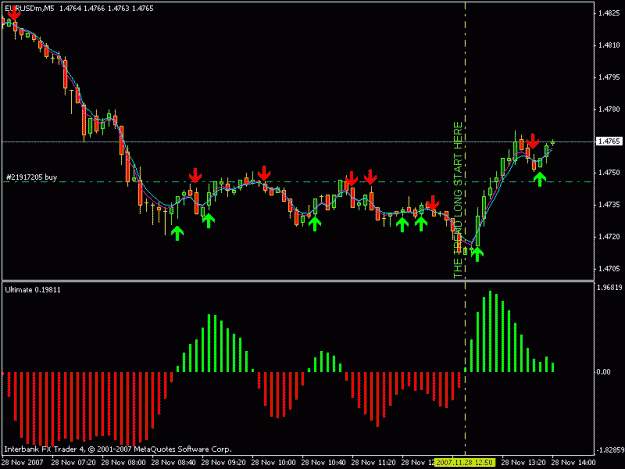
Task: Select the highlighted 2007.11.28 12:50 time label
Action: point(465,462)
